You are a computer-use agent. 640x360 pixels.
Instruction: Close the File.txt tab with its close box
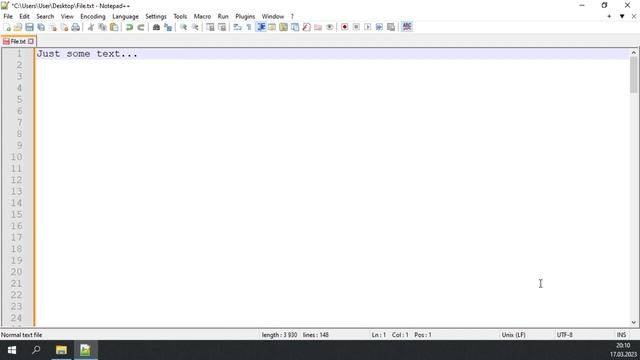[x=31, y=41]
